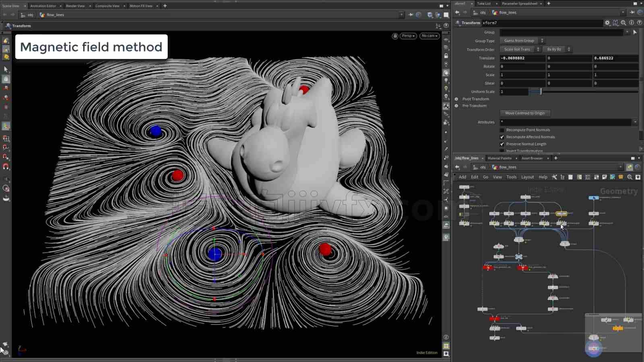Open viewport display options sliders icon
This screenshot has width=644, height=362.
point(438,26)
